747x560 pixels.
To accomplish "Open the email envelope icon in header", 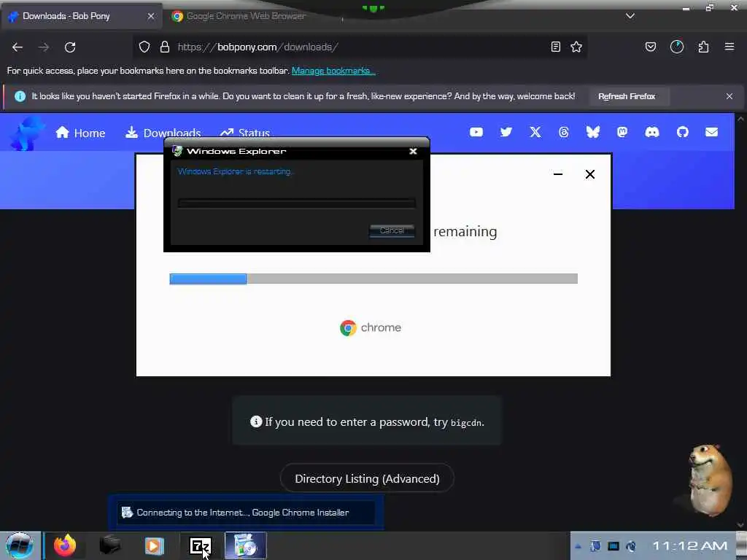I will pyautogui.click(x=712, y=132).
